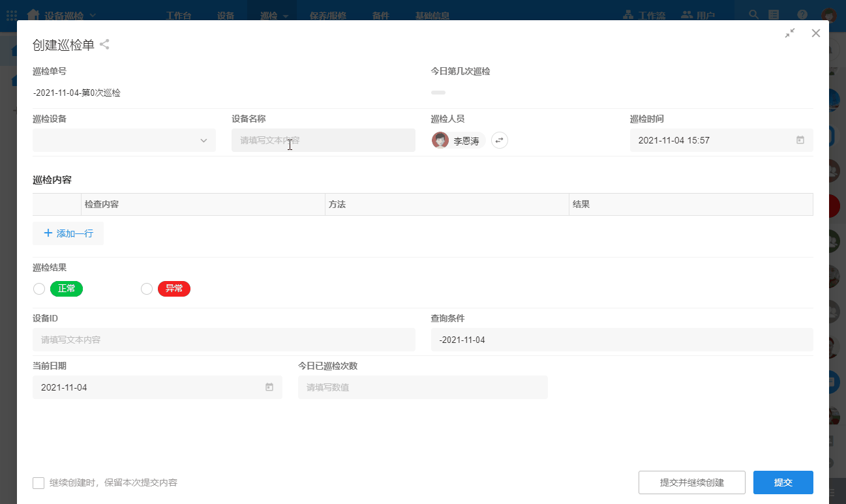
Task: Click the share icon beside 创建巡检单
Action: point(104,44)
